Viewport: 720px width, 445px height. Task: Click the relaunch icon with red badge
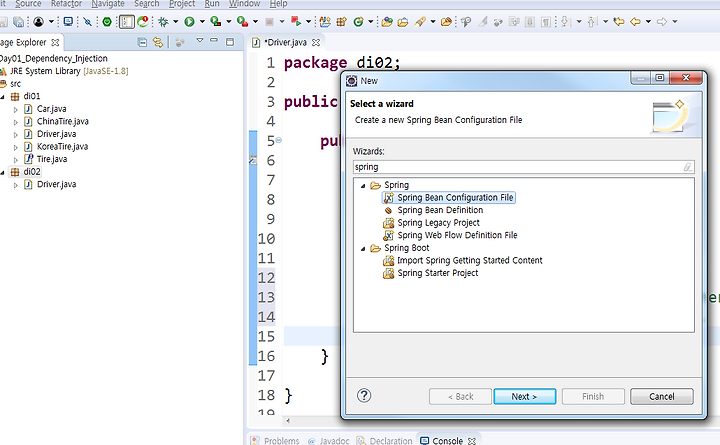(x=143, y=22)
